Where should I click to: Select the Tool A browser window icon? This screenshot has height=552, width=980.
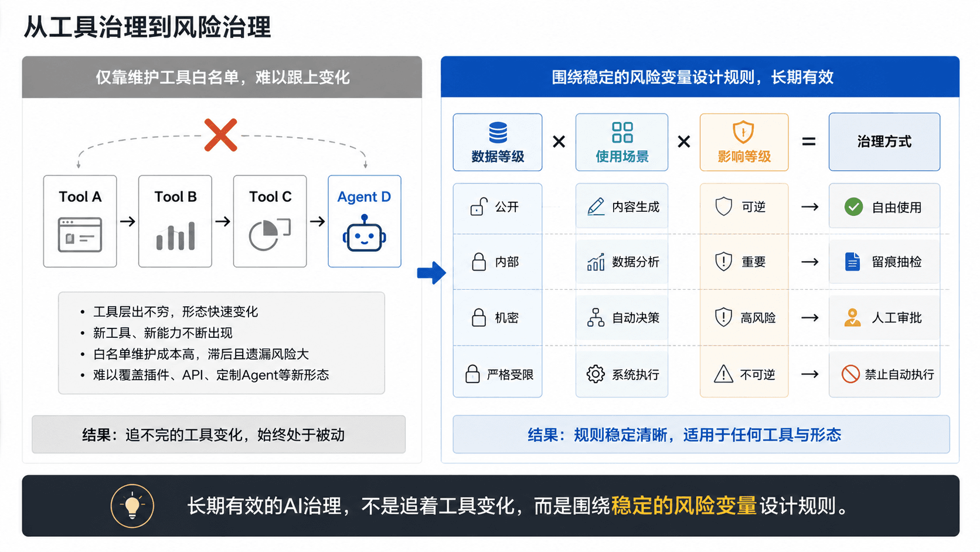click(x=80, y=235)
